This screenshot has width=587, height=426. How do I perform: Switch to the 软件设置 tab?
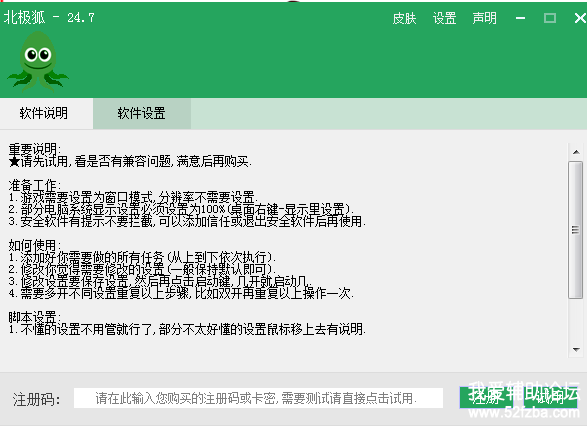[x=142, y=113]
